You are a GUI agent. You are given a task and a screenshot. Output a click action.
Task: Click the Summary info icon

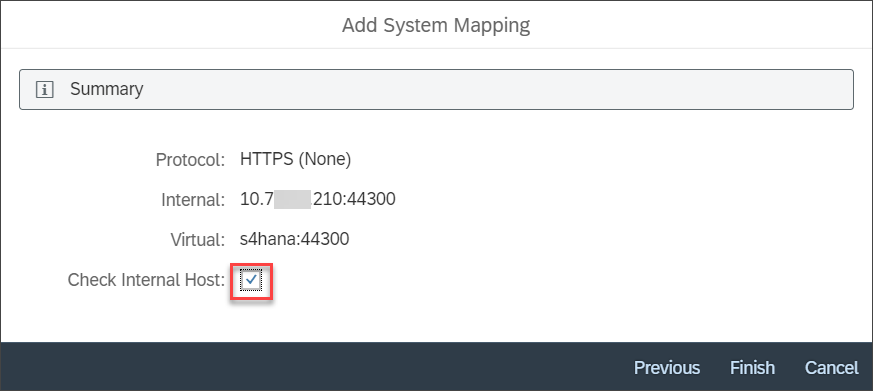point(45,89)
